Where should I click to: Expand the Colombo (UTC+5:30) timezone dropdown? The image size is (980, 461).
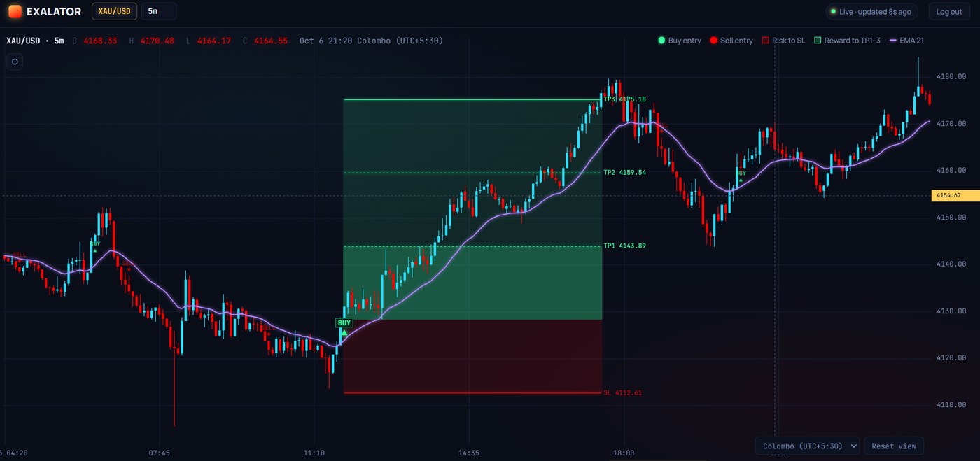click(x=807, y=446)
